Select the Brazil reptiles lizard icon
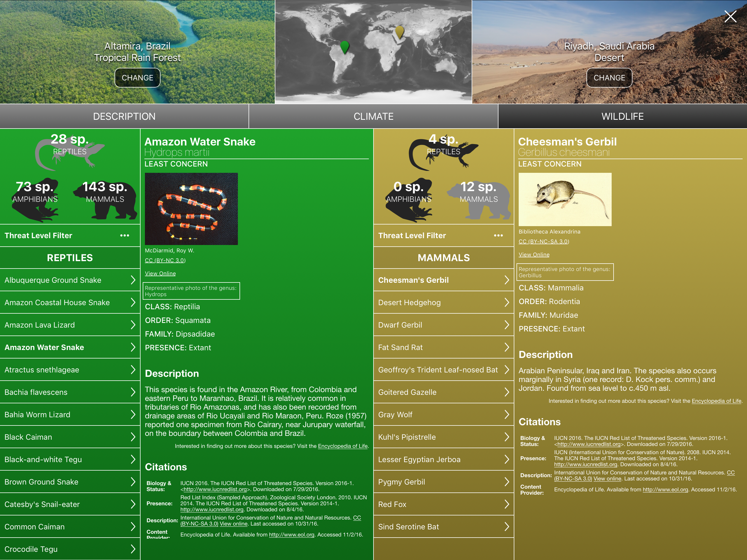Image resolution: width=747 pixels, height=560 pixels. pos(69,152)
